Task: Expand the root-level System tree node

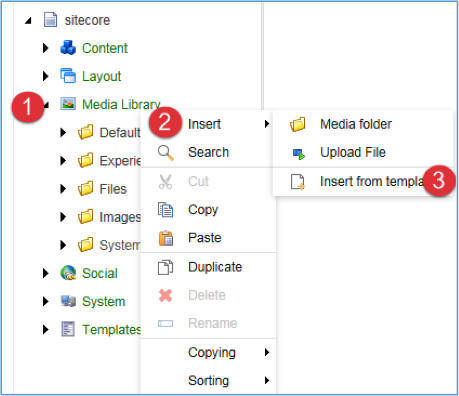Action: click(46, 301)
